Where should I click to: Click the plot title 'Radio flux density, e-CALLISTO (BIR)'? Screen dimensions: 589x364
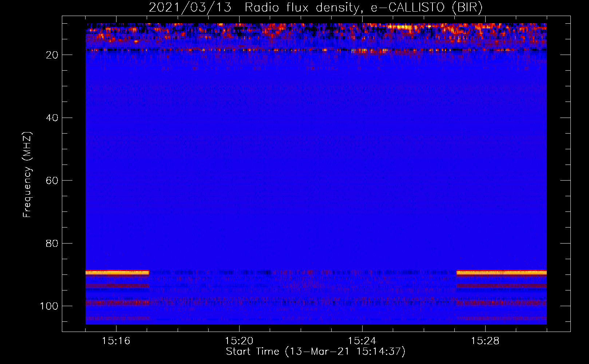[x=363, y=8]
